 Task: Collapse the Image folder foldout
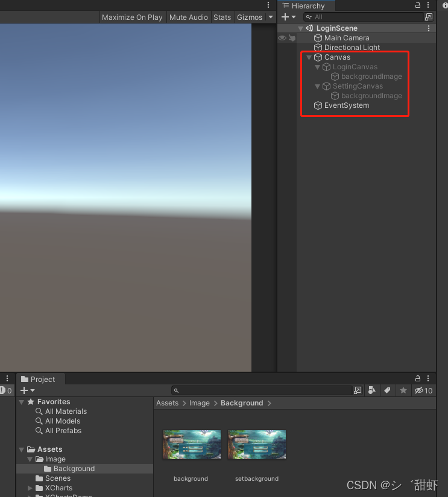[30, 459]
